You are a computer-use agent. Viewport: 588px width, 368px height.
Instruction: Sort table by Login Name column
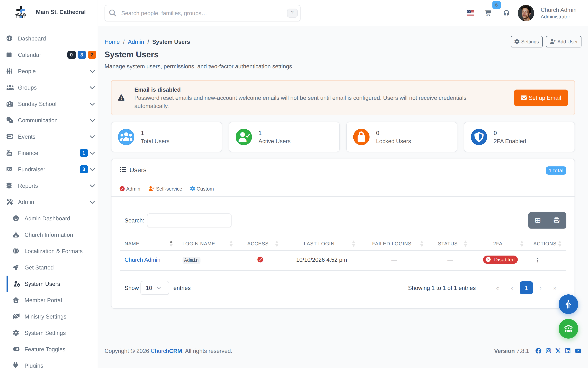[207, 244]
